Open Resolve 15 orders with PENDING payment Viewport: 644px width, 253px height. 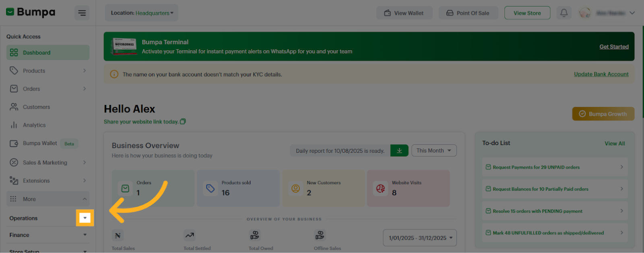(555, 211)
